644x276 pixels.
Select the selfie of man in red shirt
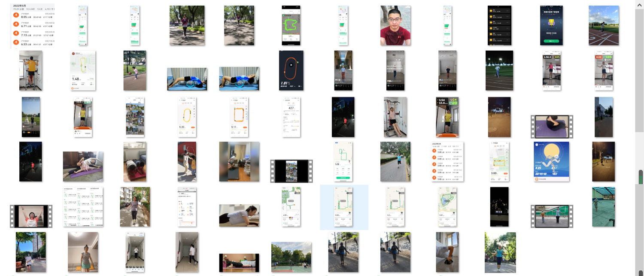tap(395, 26)
